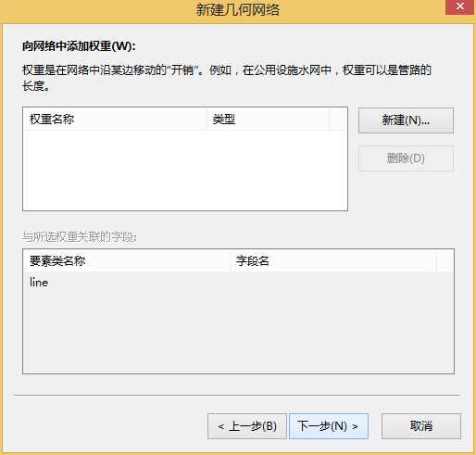476x455 pixels.
Task: Close the 新建几何网络 dialog
Action: [x=459, y=6]
